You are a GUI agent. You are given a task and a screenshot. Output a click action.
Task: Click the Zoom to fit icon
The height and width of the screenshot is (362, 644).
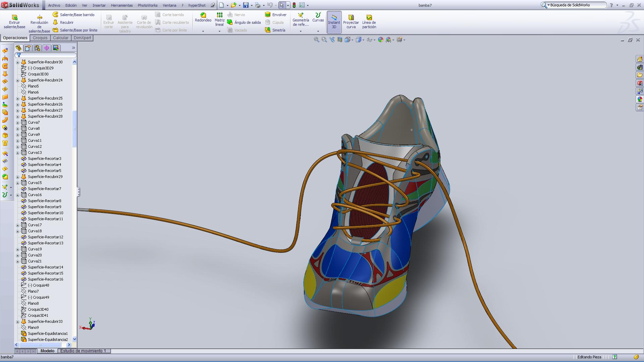(316, 40)
